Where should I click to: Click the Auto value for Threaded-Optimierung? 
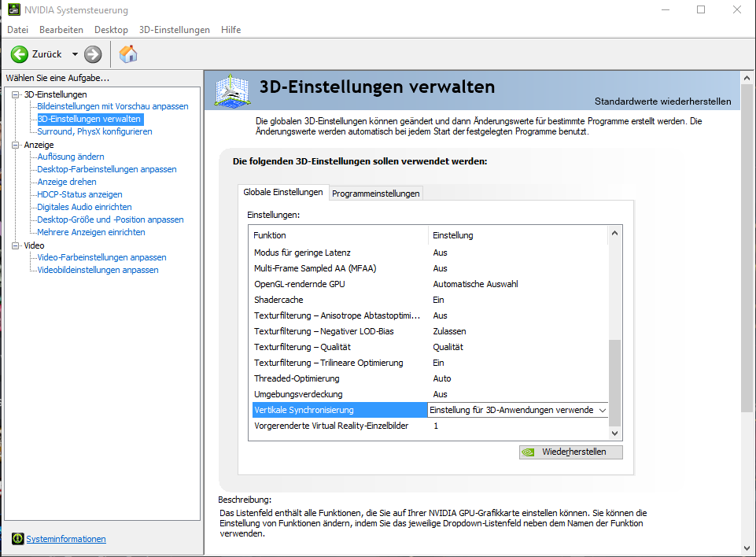click(x=442, y=378)
